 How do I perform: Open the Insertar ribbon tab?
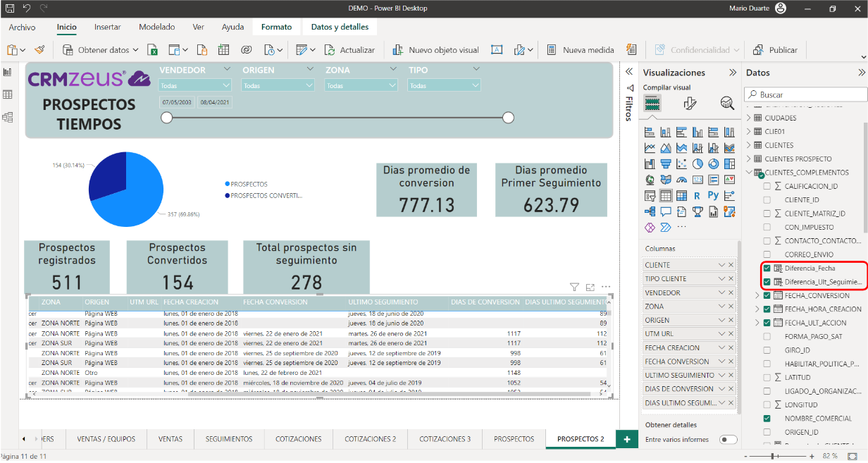[107, 27]
